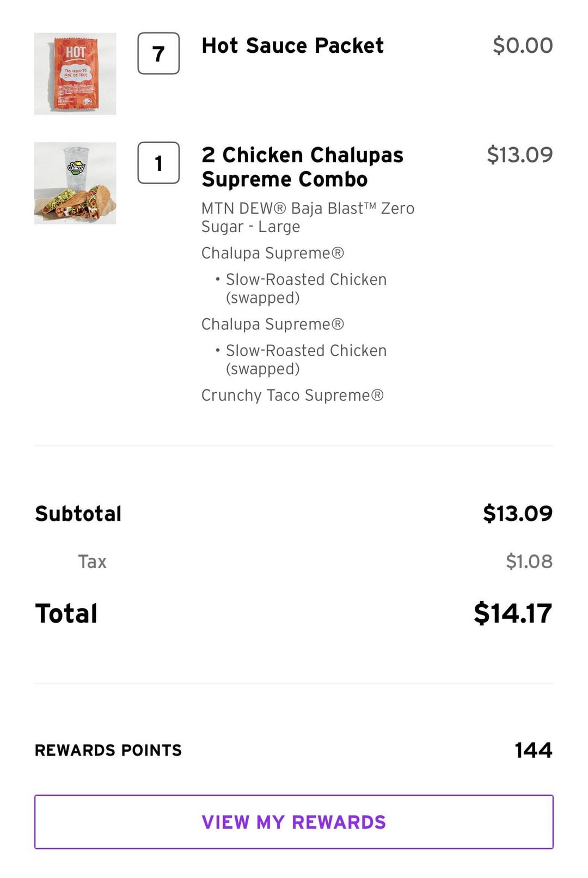Click the Total label
The height and width of the screenshot is (878, 588).
pos(66,613)
